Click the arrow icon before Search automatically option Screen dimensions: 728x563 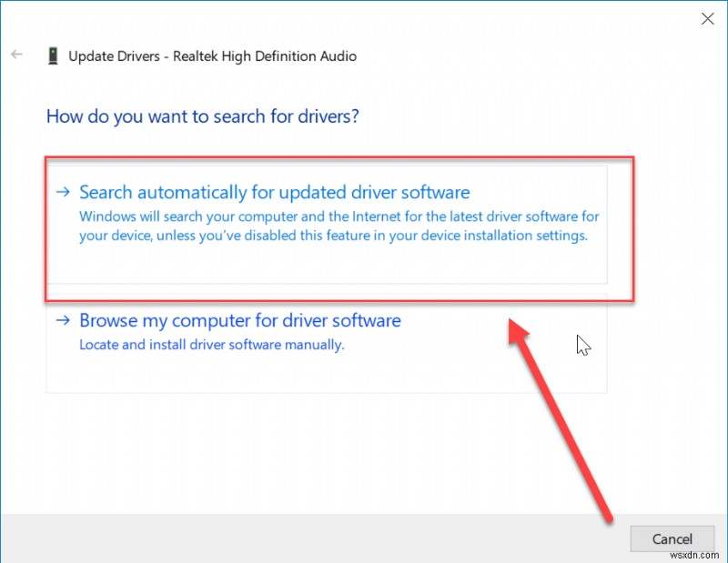pyautogui.click(x=63, y=192)
